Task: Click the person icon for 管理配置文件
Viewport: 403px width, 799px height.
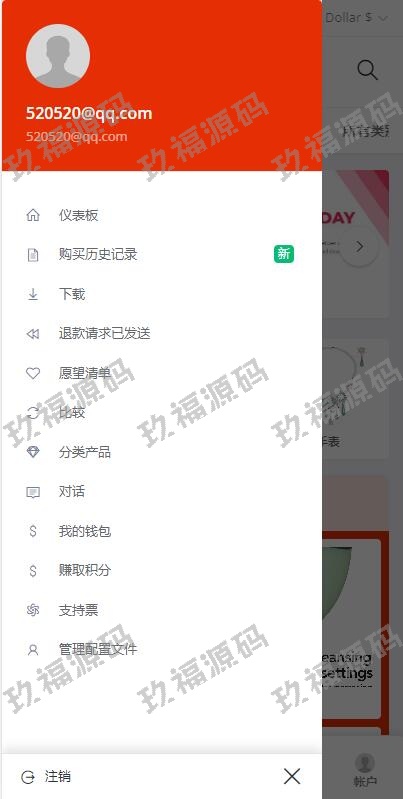Action: pos(33,650)
